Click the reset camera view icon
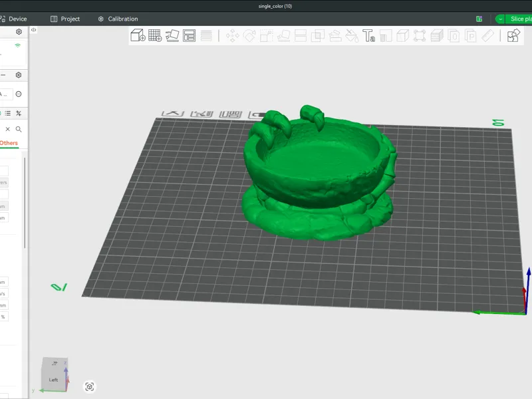Viewport: 532px width, 399px height. click(x=90, y=386)
